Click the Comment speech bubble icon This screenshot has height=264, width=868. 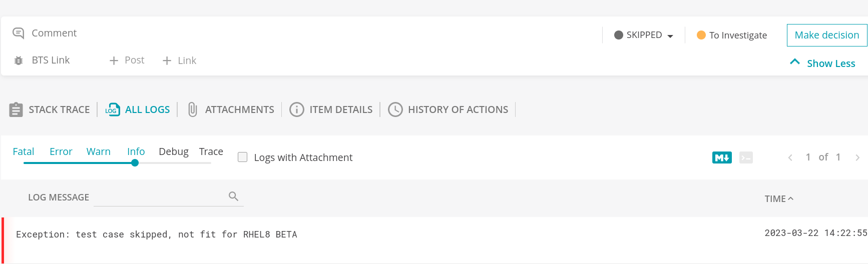(x=19, y=33)
